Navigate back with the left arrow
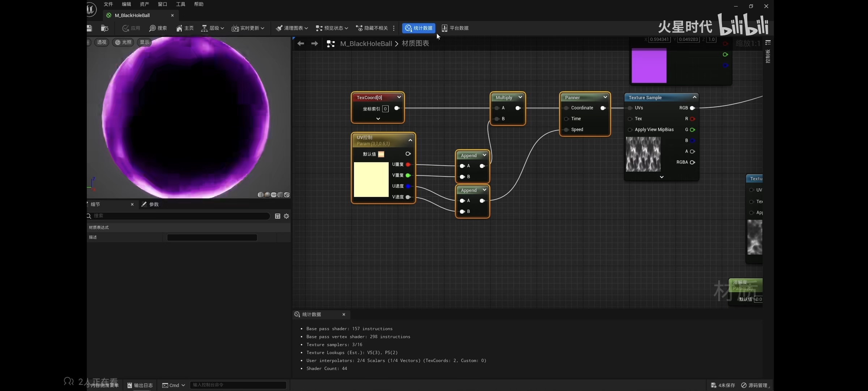868x391 pixels. pyautogui.click(x=301, y=44)
